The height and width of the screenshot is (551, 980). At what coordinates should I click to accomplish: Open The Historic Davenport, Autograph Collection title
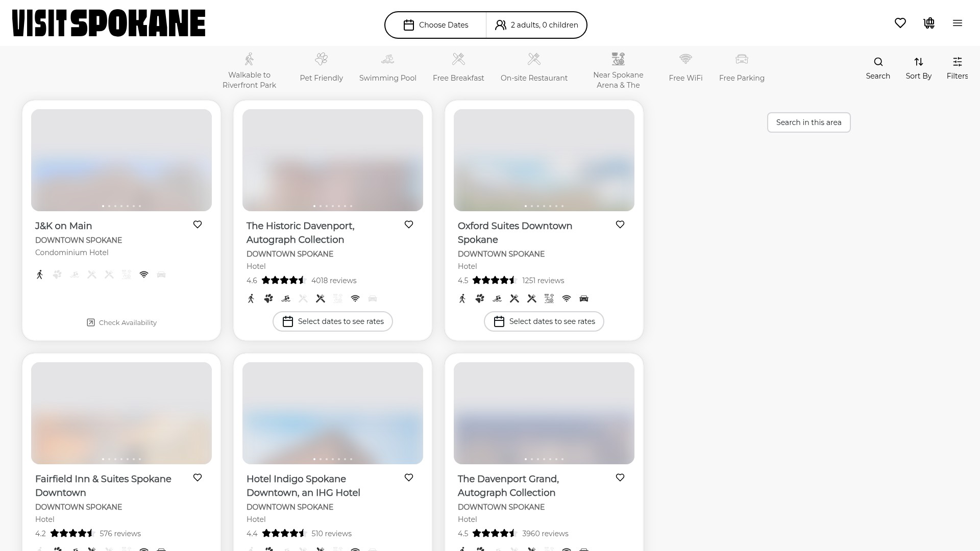(301, 233)
